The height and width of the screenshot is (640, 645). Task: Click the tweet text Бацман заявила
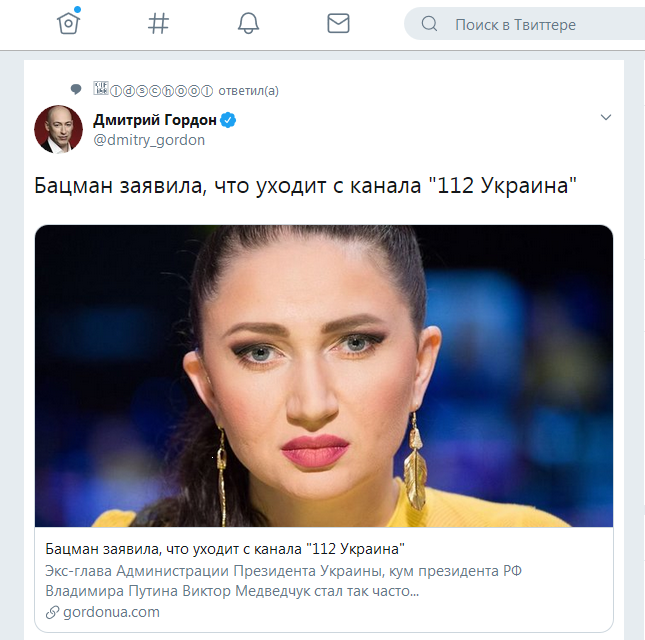click(305, 186)
